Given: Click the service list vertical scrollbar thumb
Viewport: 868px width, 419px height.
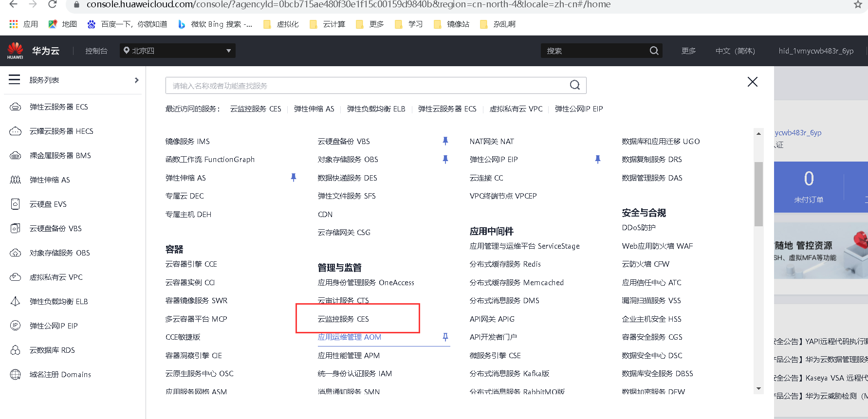Looking at the screenshot, I should point(758,194).
